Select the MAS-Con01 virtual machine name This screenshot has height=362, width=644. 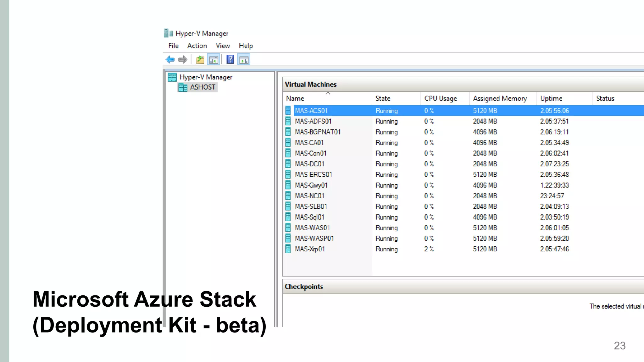(x=311, y=153)
